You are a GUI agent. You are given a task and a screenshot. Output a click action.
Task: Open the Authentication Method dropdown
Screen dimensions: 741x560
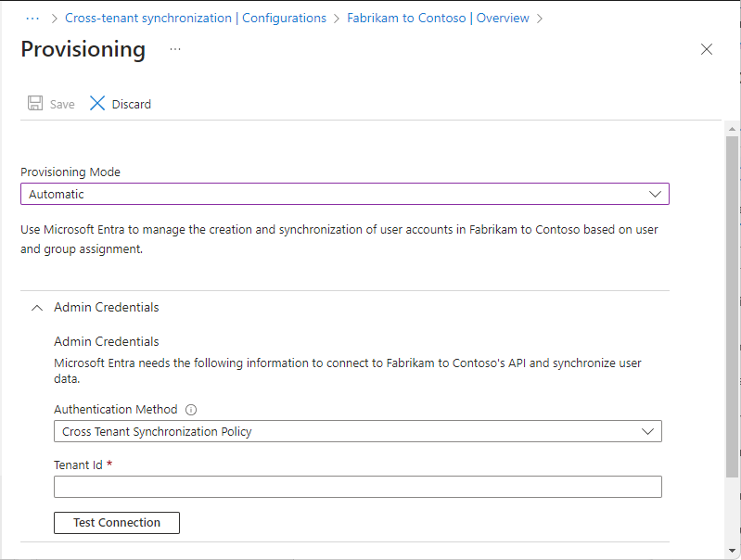click(x=358, y=431)
